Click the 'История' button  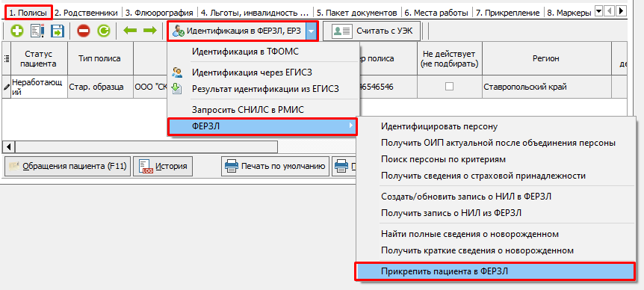[163, 167]
